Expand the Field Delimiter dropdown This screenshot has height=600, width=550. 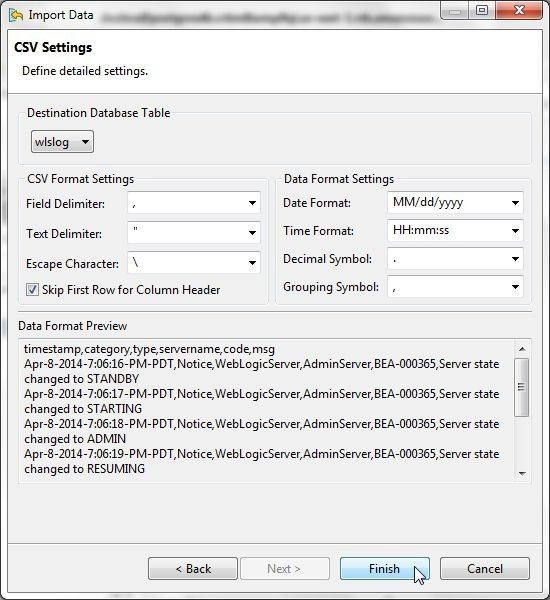252,203
